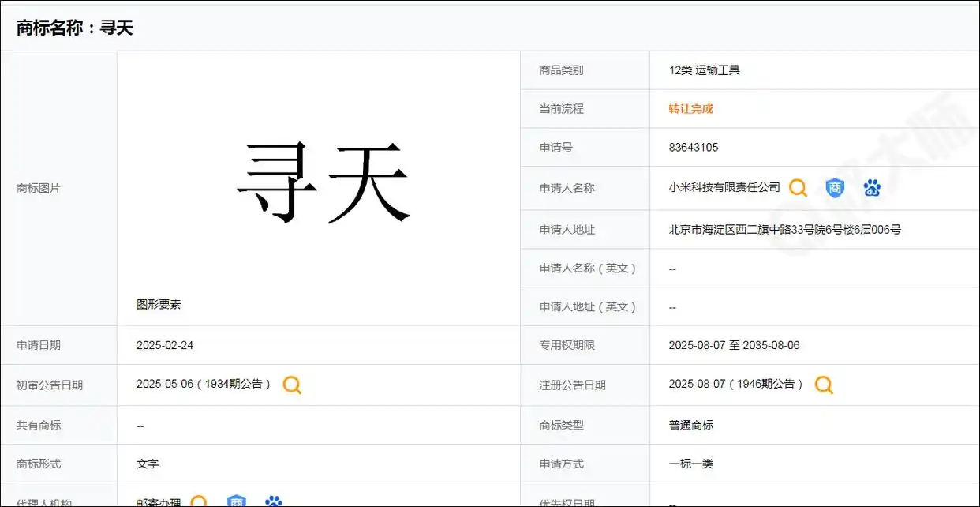Select the term 2025-08-07 至 2035-08-06

[x=734, y=345]
